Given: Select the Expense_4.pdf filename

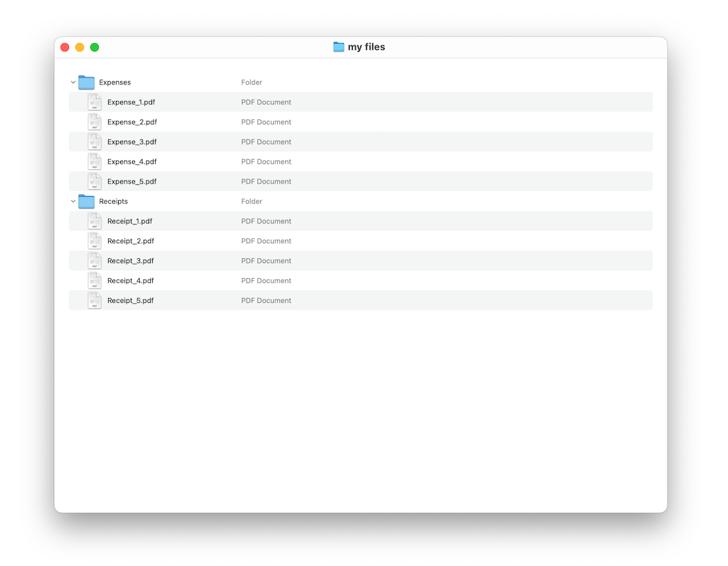Looking at the screenshot, I should [x=131, y=161].
